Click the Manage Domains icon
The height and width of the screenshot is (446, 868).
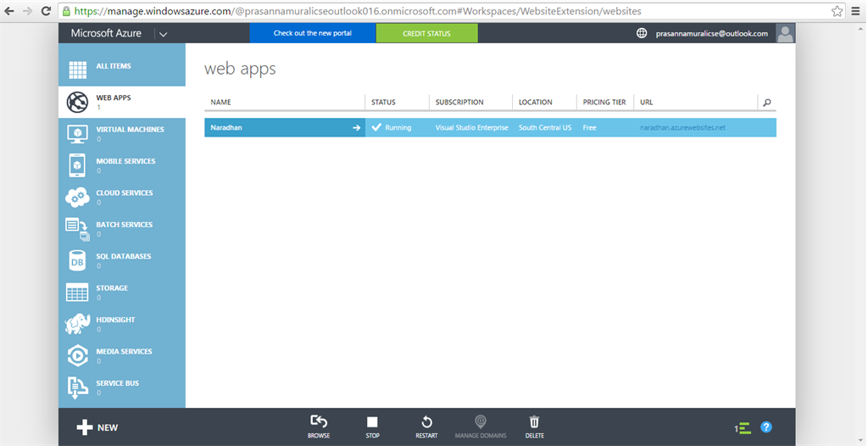coord(481,421)
